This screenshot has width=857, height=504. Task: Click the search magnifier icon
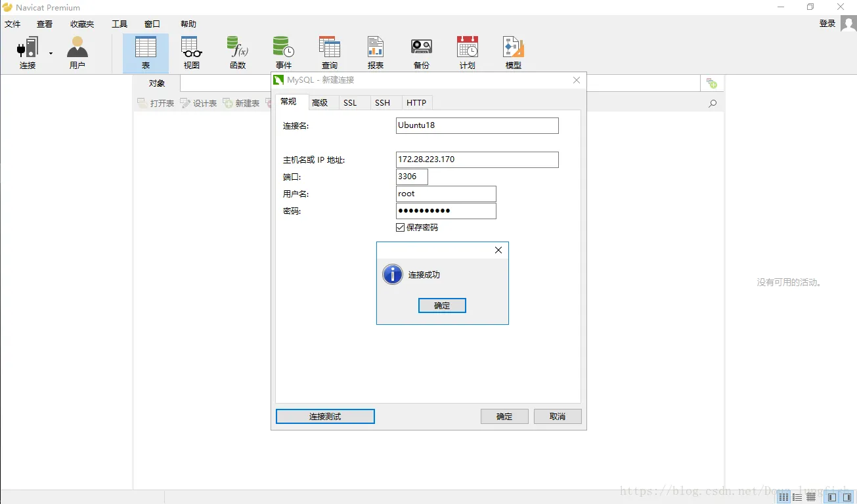(x=713, y=104)
